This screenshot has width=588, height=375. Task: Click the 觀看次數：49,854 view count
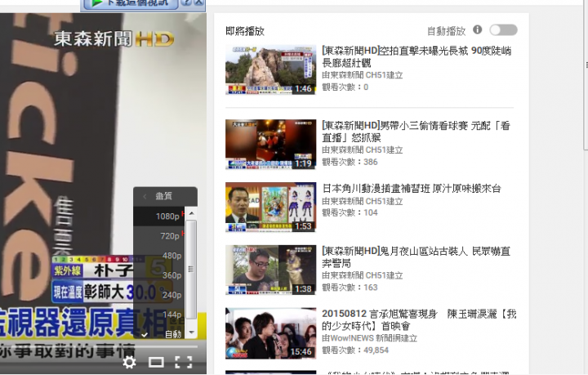point(355,350)
